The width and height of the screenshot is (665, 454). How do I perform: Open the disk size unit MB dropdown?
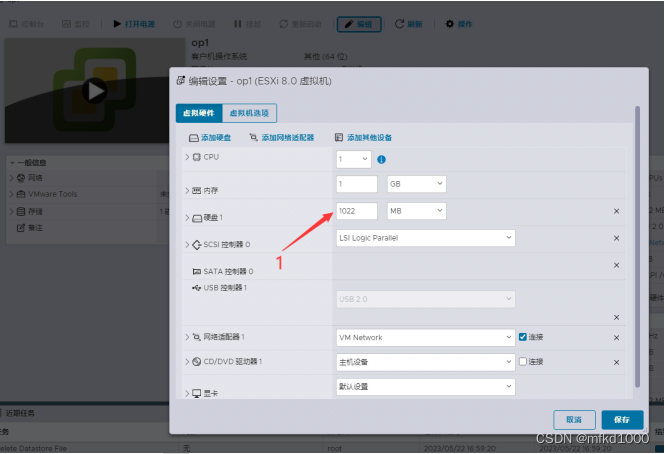click(x=416, y=211)
